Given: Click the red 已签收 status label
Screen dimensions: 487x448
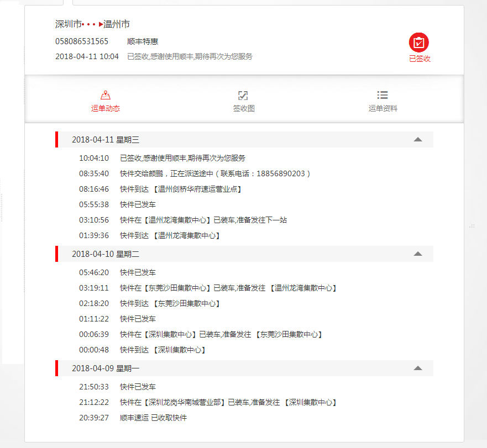Looking at the screenshot, I should [420, 59].
